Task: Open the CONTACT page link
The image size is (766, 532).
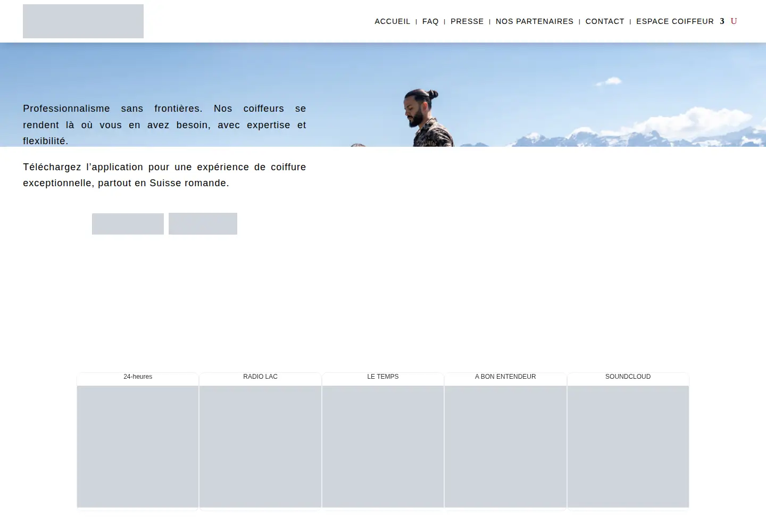Action: click(x=605, y=21)
